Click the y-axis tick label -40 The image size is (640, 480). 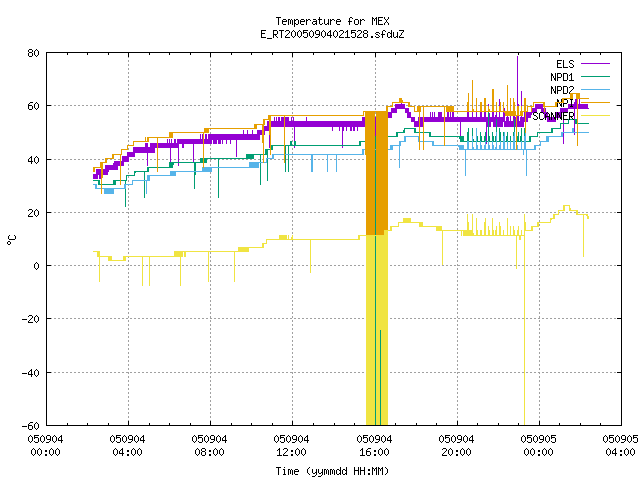31,373
